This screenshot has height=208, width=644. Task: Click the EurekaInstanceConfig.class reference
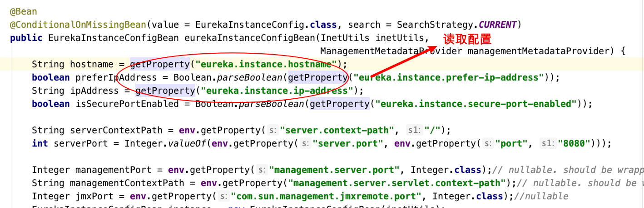click(x=265, y=25)
